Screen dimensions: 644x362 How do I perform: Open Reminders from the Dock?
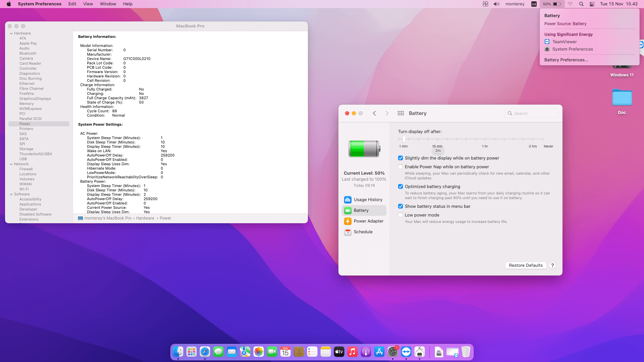pos(312,352)
